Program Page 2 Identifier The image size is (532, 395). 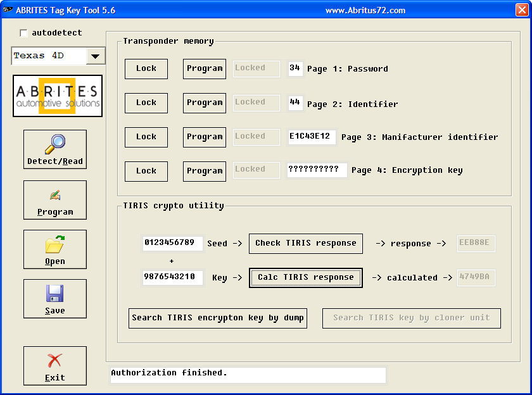pyautogui.click(x=205, y=103)
